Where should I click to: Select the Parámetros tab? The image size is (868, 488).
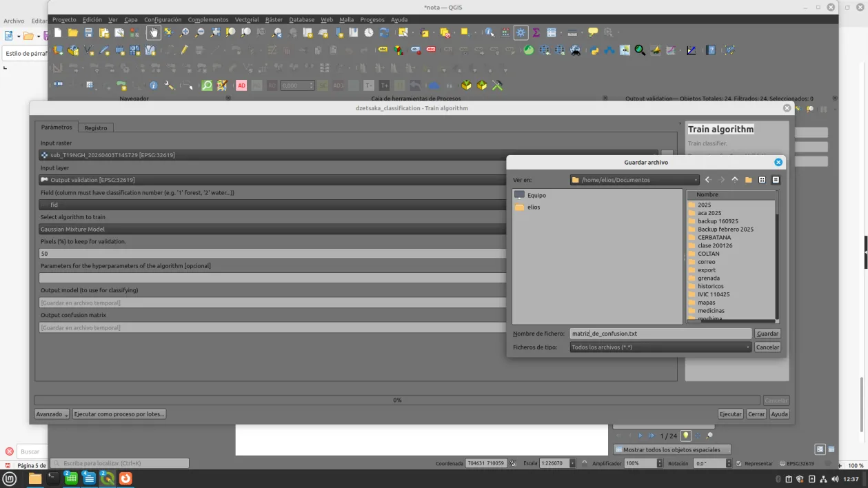pos(57,128)
